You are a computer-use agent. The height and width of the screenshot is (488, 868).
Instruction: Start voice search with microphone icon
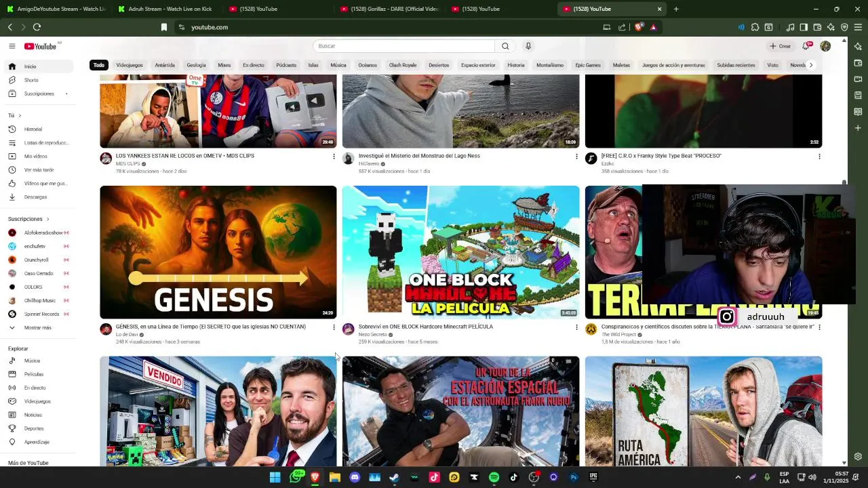[528, 46]
